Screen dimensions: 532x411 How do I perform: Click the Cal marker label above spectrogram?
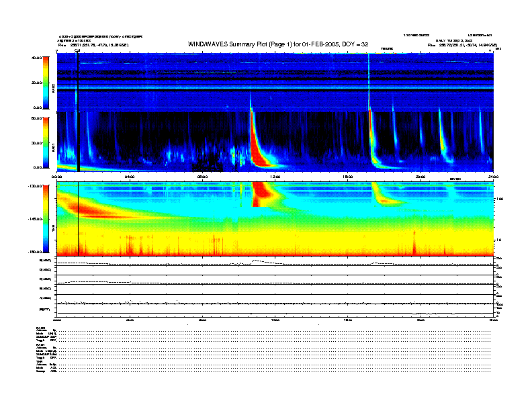click(77, 50)
